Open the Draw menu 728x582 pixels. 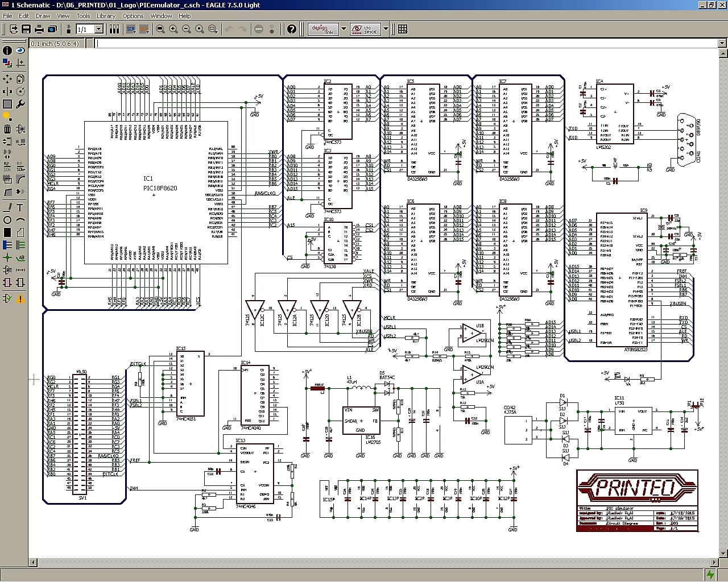tap(43, 16)
